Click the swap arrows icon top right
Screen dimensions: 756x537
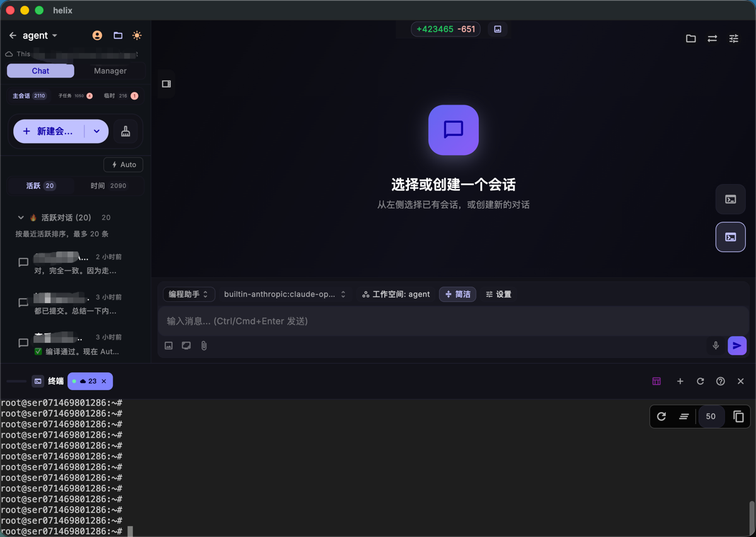(x=713, y=38)
